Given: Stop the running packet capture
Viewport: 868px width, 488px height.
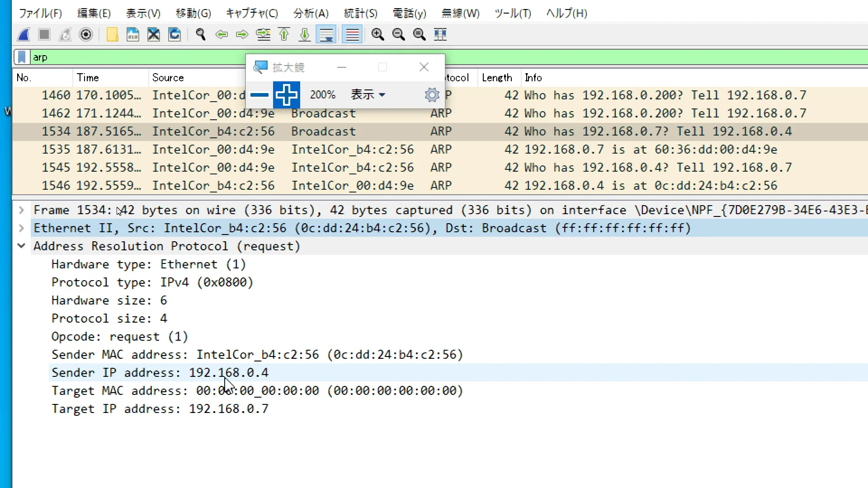Looking at the screenshot, I should click(x=44, y=34).
